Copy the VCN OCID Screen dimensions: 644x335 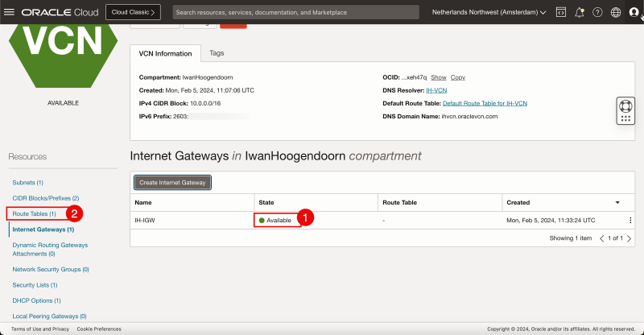(457, 77)
